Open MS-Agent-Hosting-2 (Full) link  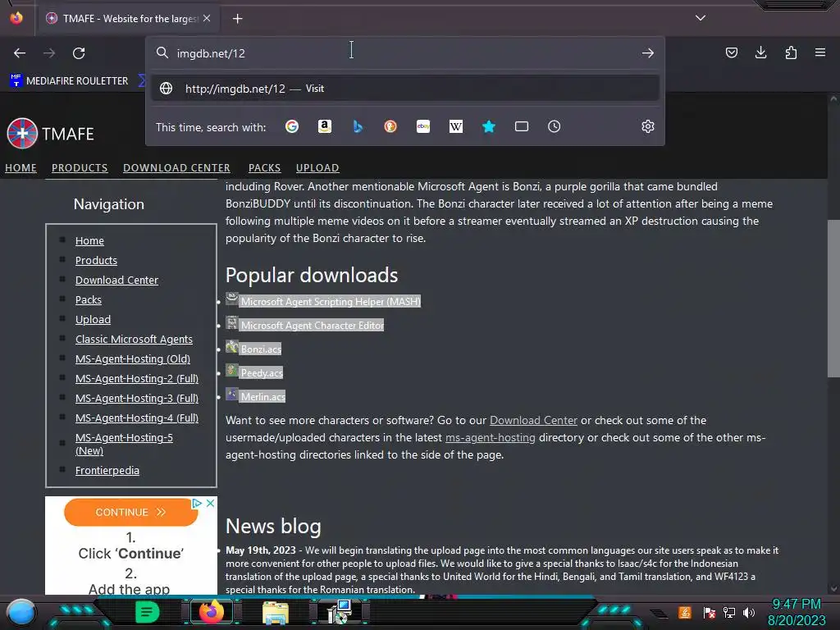coord(137,379)
